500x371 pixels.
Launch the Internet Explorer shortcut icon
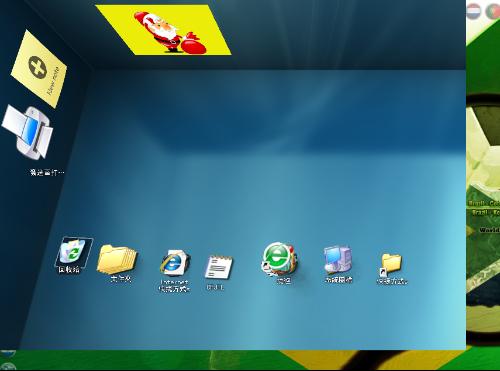click(174, 263)
